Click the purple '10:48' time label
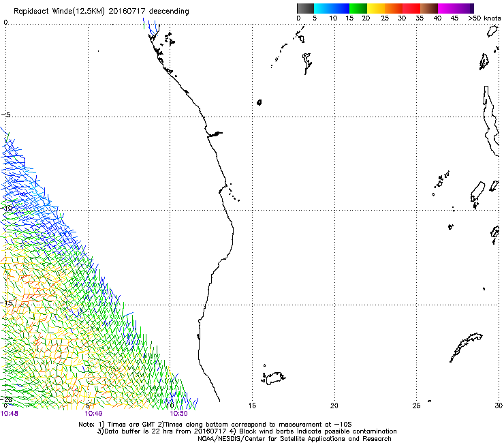This screenshot has width=504, height=443. (x=10, y=414)
